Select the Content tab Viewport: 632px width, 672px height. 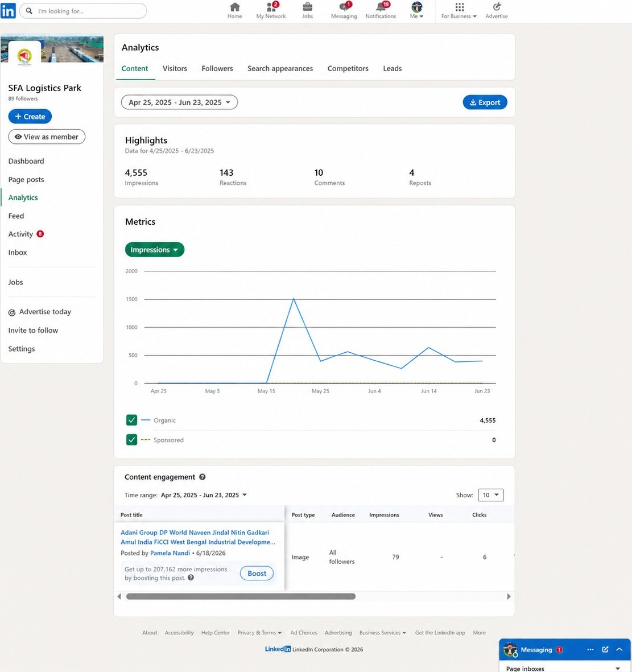coord(135,69)
